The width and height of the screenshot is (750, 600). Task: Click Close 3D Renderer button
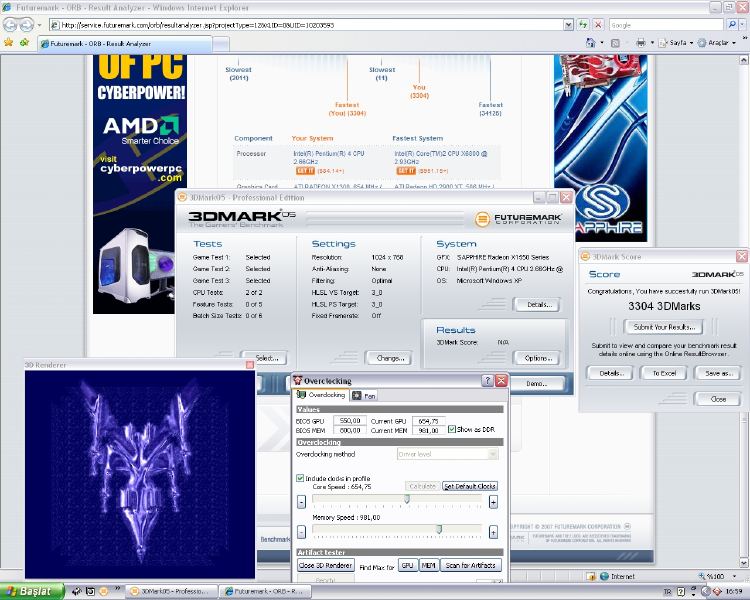tap(326, 566)
